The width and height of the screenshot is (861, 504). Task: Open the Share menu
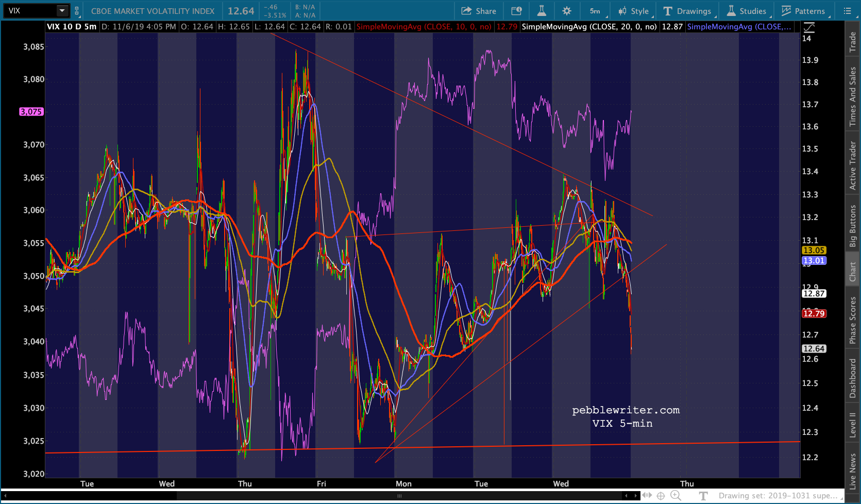[479, 11]
